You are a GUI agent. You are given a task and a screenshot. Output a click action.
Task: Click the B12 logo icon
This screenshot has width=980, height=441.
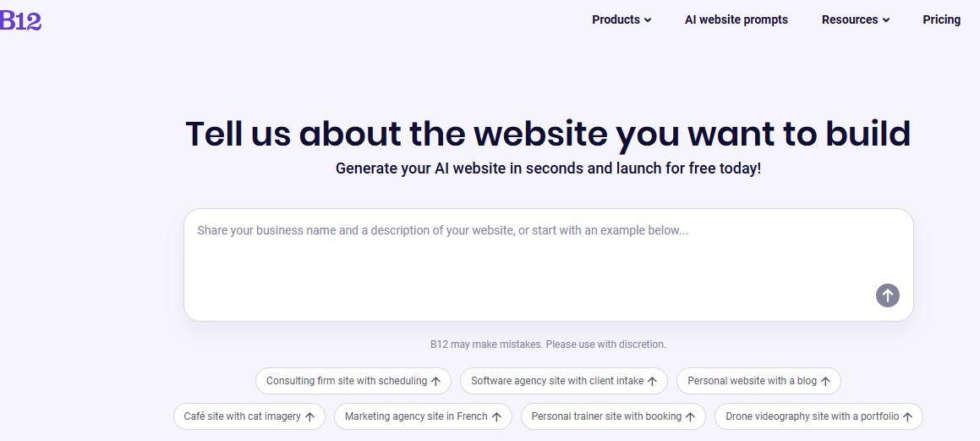pyautogui.click(x=20, y=20)
